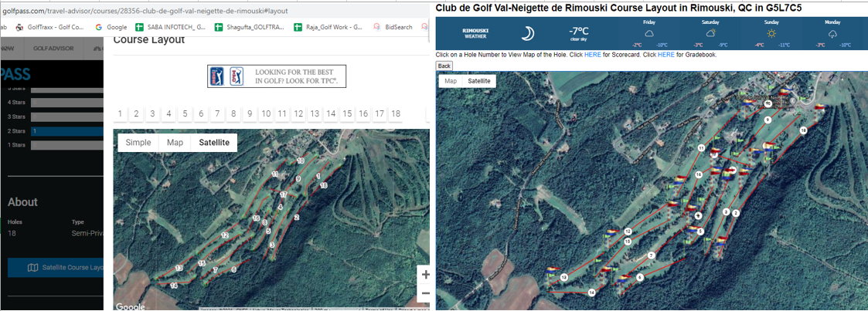Select hole 3 button in hole number row
This screenshot has height=311, width=868.
(x=152, y=113)
